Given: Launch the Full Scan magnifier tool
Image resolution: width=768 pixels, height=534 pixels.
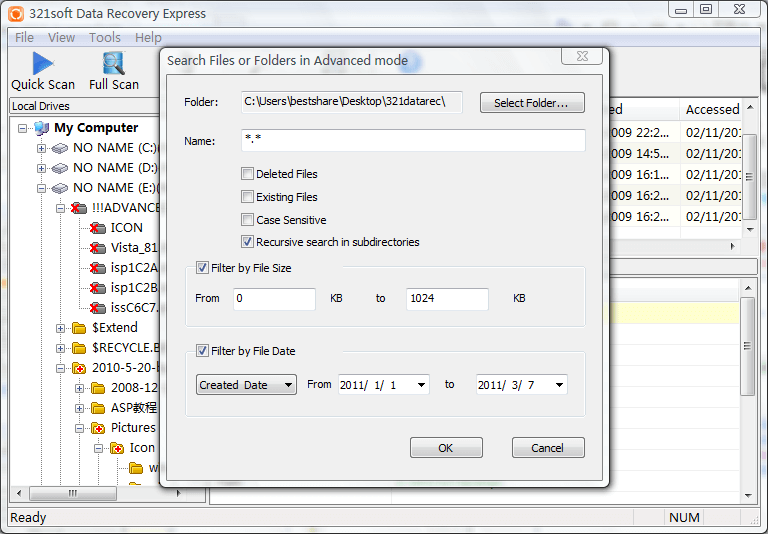Looking at the screenshot, I should pos(114,72).
